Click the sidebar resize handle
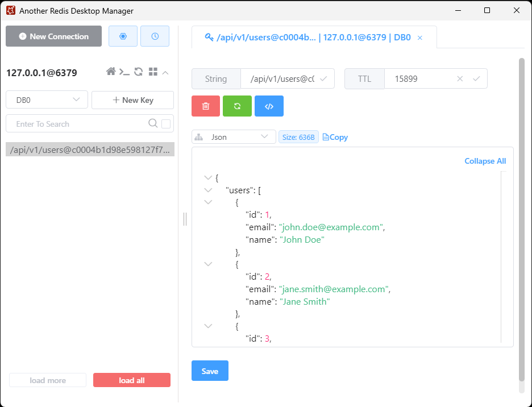The width and height of the screenshot is (532, 407). [185, 219]
